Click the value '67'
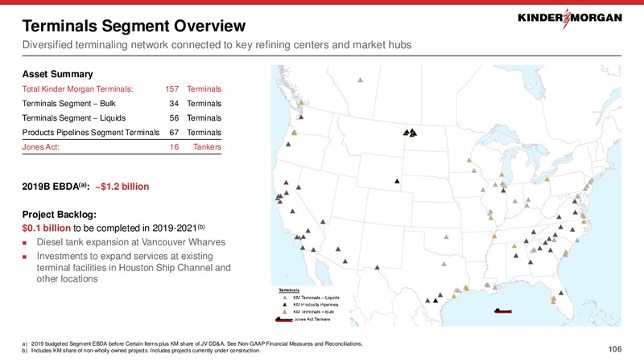Screen dimensions: 644x362 (x=174, y=132)
